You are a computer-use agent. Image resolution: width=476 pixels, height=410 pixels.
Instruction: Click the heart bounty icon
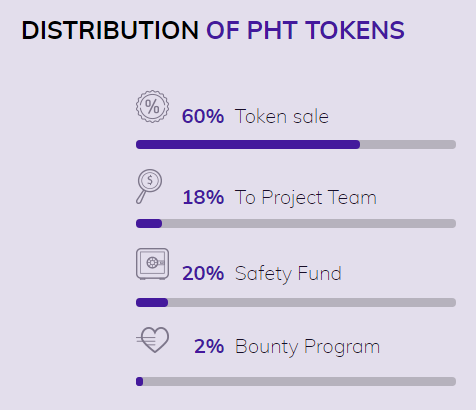point(152,340)
